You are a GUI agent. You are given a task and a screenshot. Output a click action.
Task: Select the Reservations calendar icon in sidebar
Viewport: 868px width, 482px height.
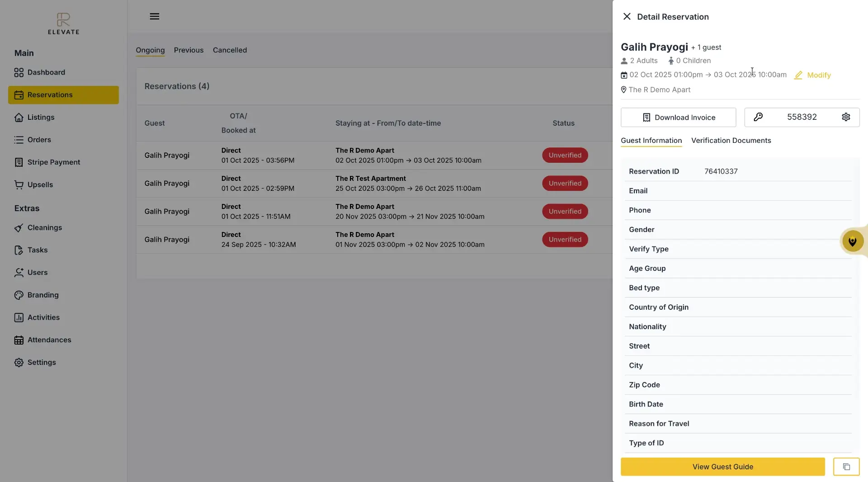[x=19, y=95]
